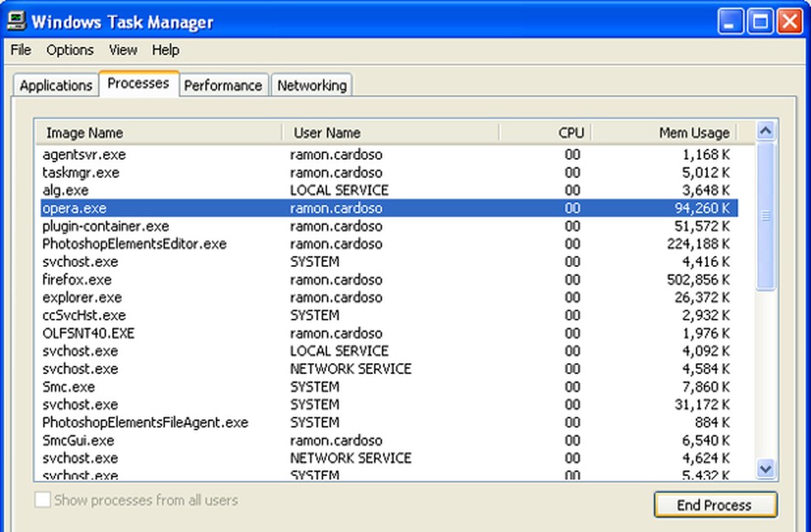
Task: Click the scrollbar down arrow
Action: pyautogui.click(x=766, y=469)
